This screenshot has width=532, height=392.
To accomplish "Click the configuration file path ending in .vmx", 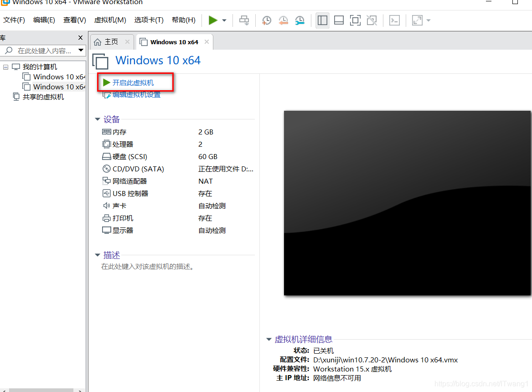I will click(x=385, y=360).
